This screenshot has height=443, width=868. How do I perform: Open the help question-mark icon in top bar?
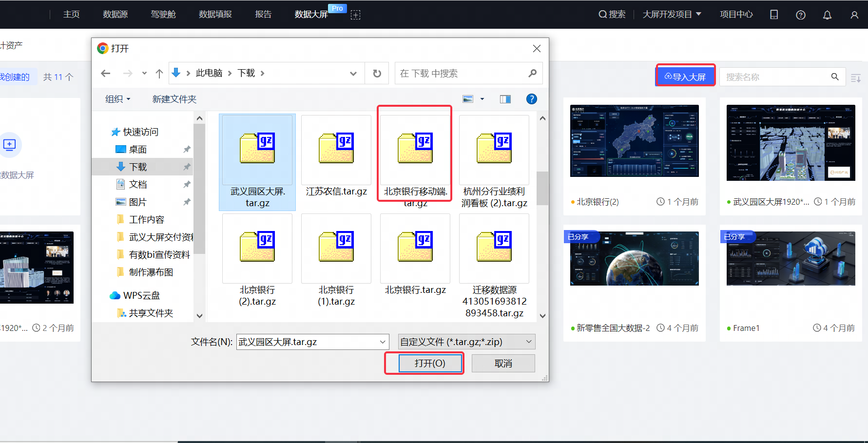[800, 15]
